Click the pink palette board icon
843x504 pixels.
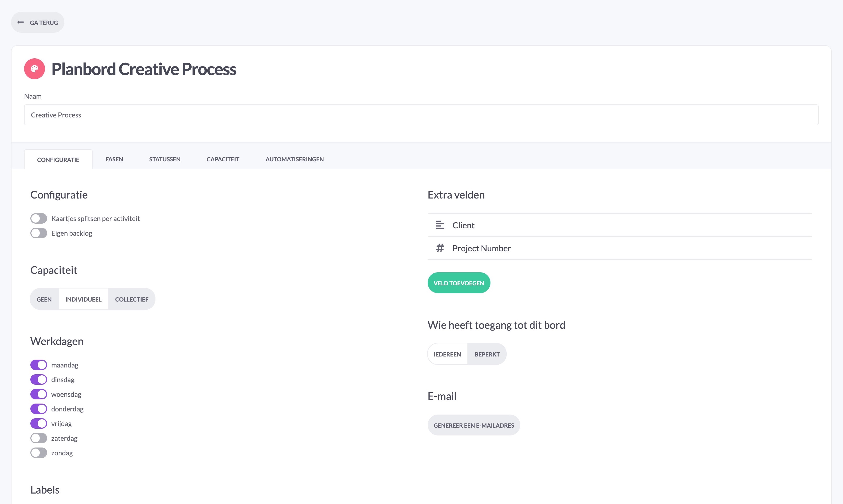[x=34, y=69]
